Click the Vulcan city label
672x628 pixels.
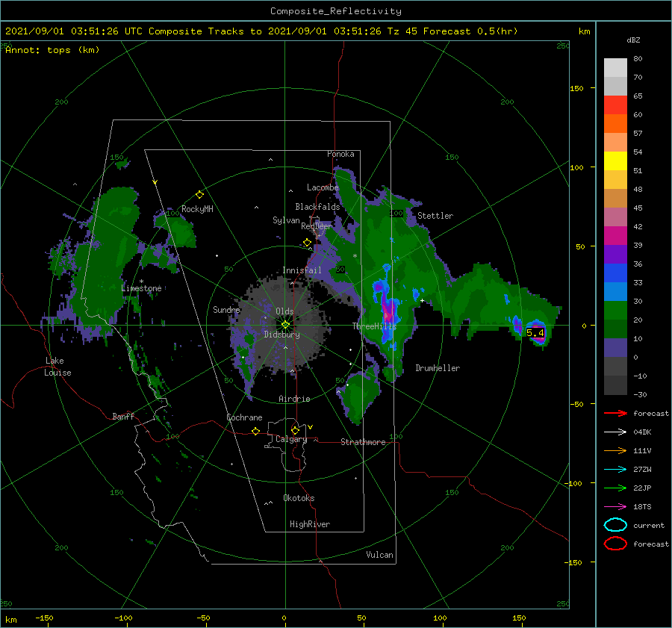379,555
